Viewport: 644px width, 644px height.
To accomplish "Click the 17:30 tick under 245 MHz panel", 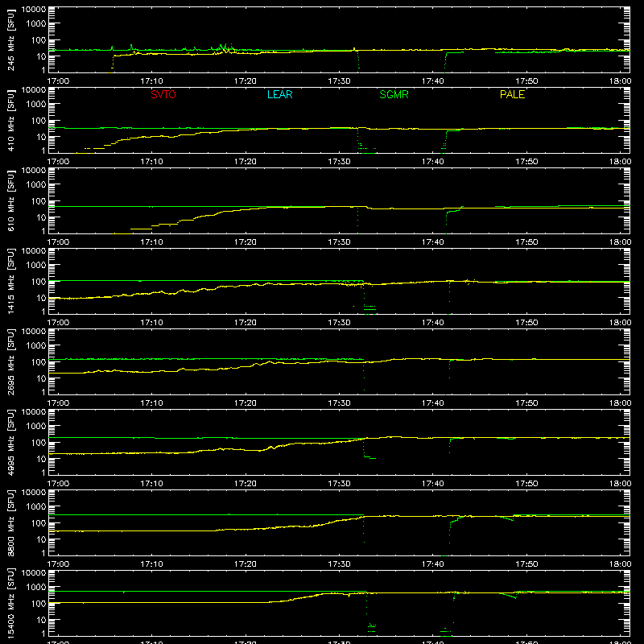I will tap(339, 81).
